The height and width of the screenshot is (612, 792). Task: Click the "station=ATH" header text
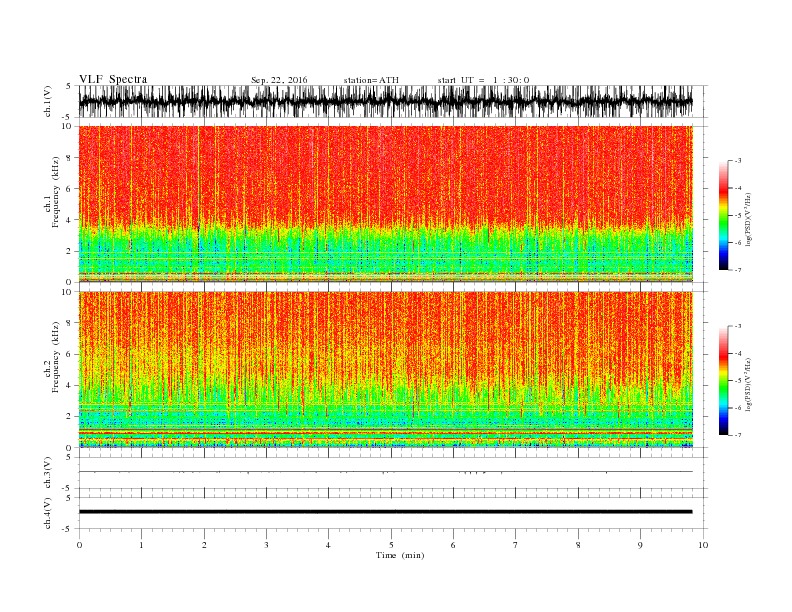(371, 80)
